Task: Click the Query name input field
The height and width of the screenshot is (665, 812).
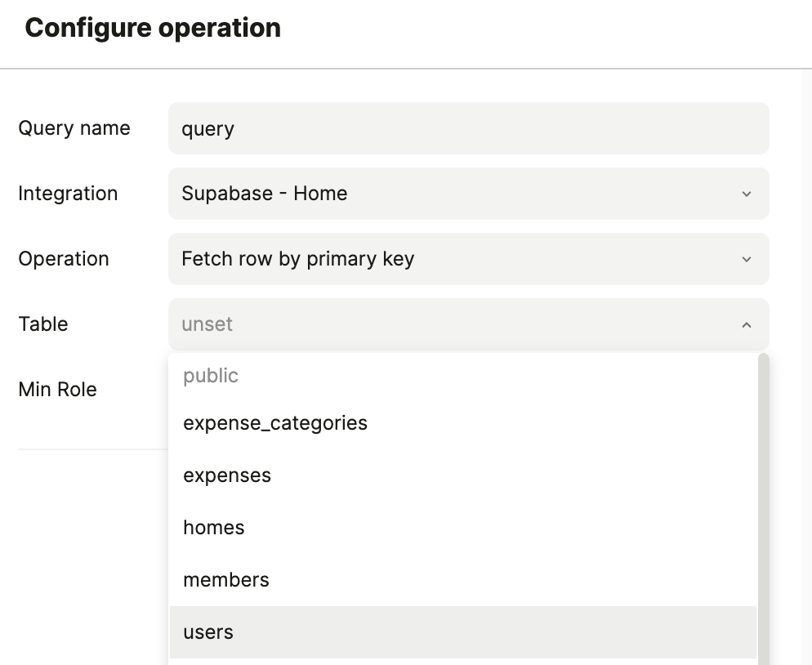Action: (468, 128)
